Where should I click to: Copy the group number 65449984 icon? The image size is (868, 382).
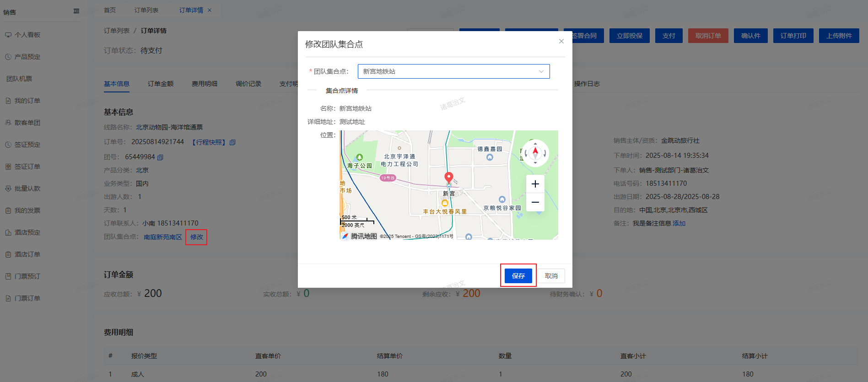pos(160,157)
